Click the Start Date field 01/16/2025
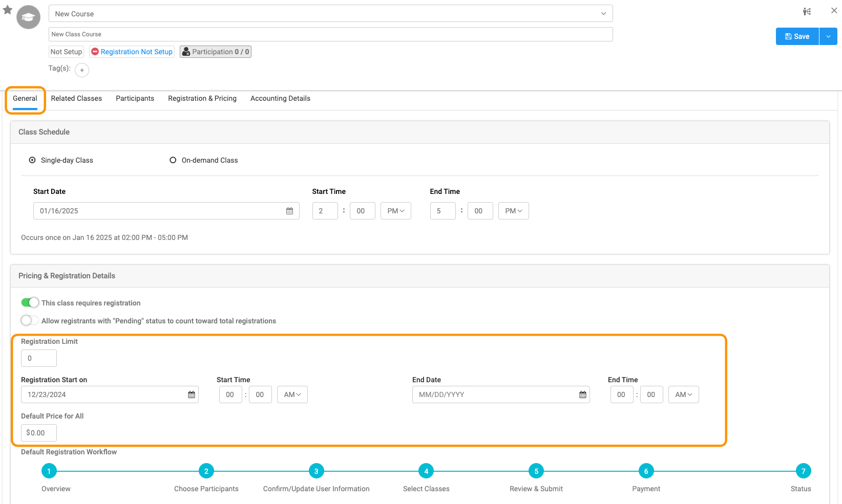842x504 pixels. (x=166, y=211)
